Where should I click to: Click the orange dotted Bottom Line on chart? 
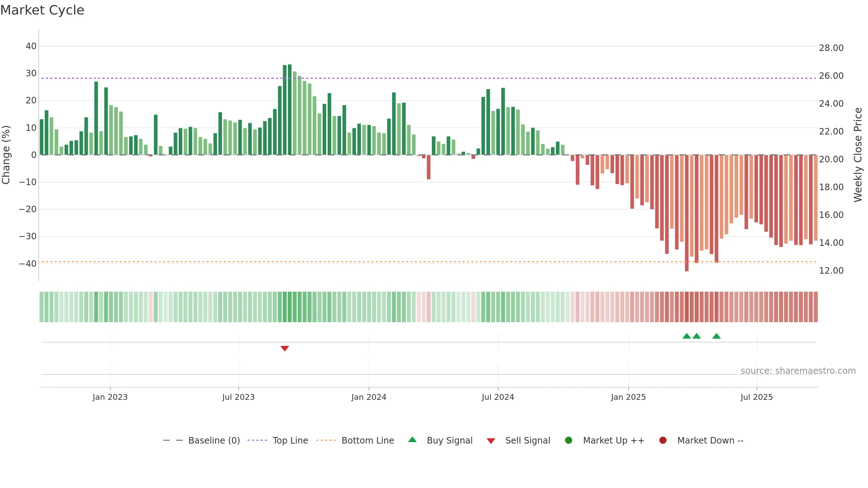[429, 262]
